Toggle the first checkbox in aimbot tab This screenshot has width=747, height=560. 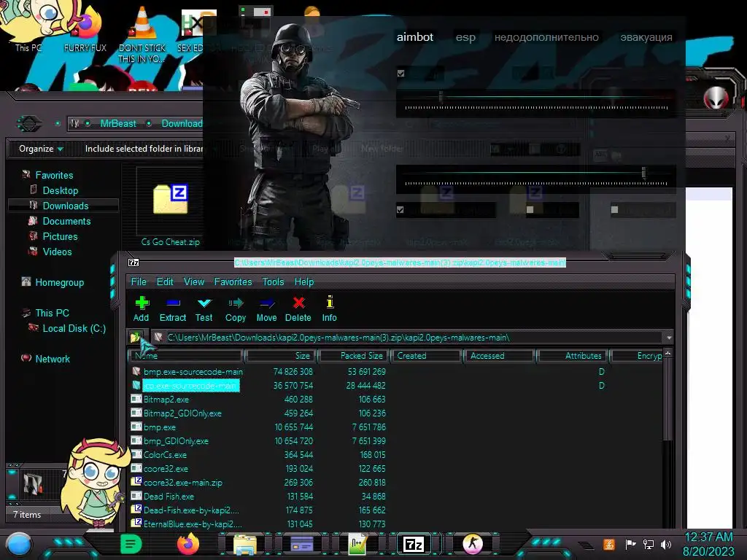pyautogui.click(x=400, y=74)
